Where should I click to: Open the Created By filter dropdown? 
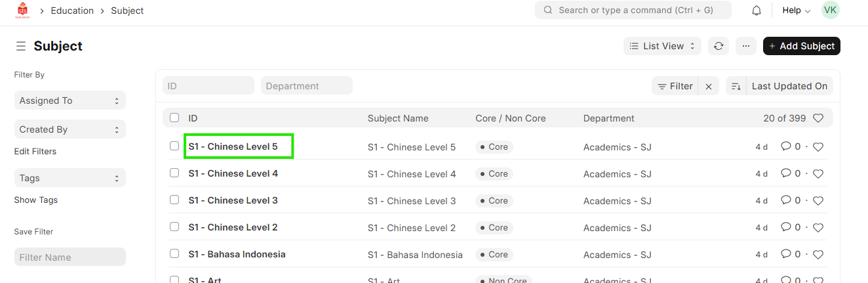coord(69,129)
